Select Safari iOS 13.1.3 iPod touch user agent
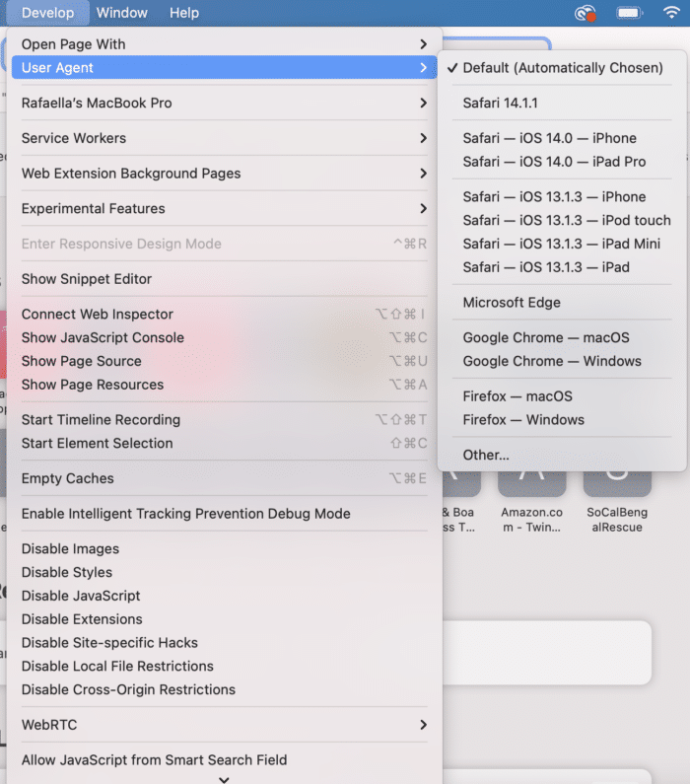690x784 pixels. pyautogui.click(x=562, y=220)
